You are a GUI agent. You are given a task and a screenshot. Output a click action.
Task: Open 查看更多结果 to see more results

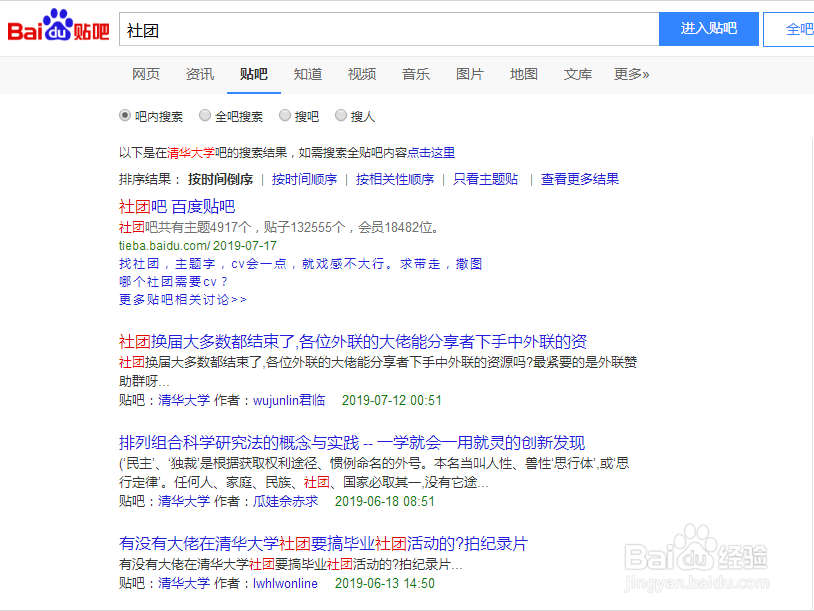click(578, 179)
